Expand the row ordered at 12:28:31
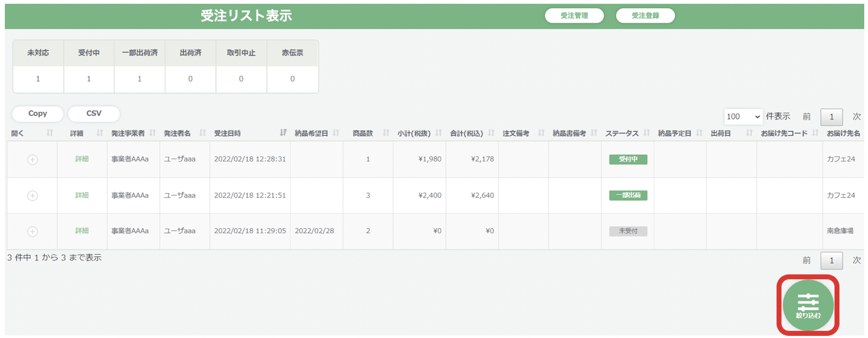Viewport: 868px width, 338px height. coord(33,160)
